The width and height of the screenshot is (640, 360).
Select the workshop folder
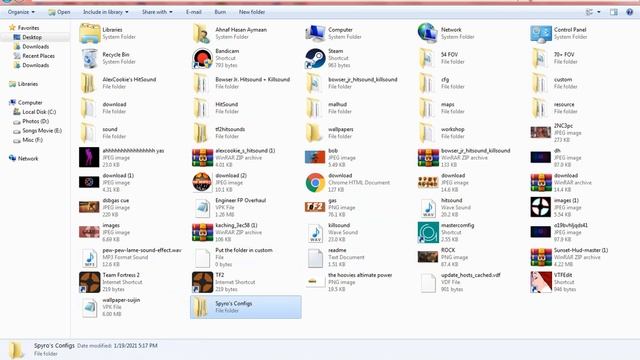click(442, 133)
